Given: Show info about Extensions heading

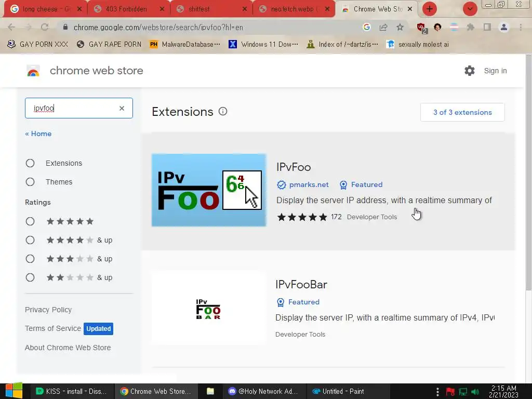Looking at the screenshot, I should click(222, 111).
